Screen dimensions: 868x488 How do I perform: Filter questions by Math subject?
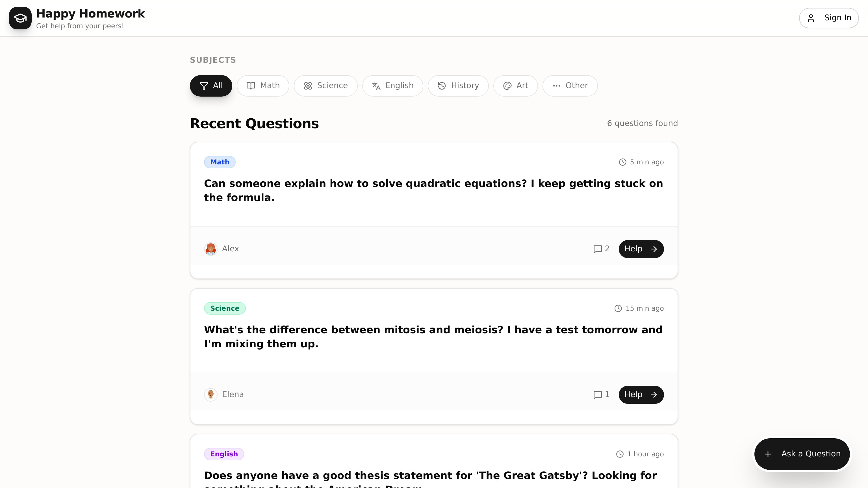tap(263, 86)
